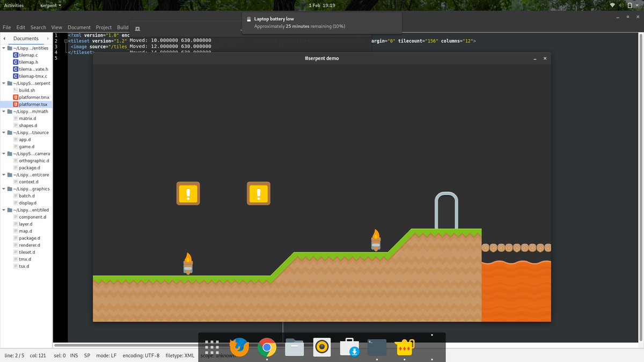Screen dimensions: 644x362
Task: Click the Laptop battery low notification
Action: (321, 23)
